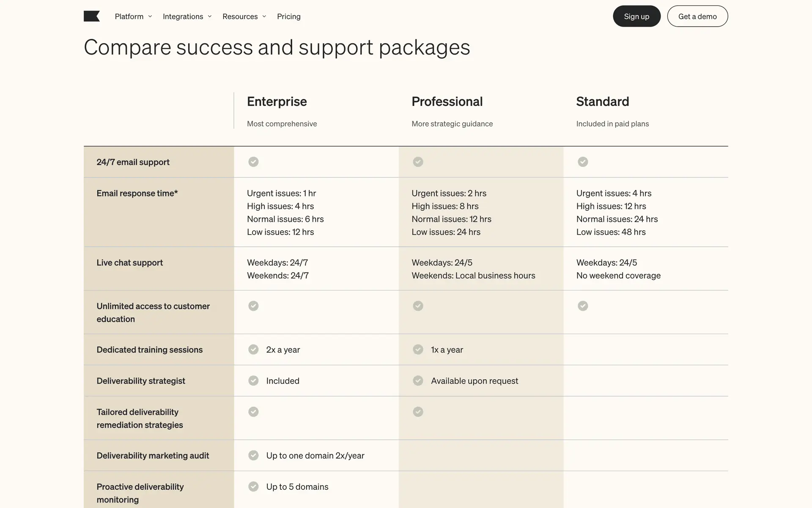Click Standard 24/7 email support checkmark
The height and width of the screenshot is (508, 812).
583,162
